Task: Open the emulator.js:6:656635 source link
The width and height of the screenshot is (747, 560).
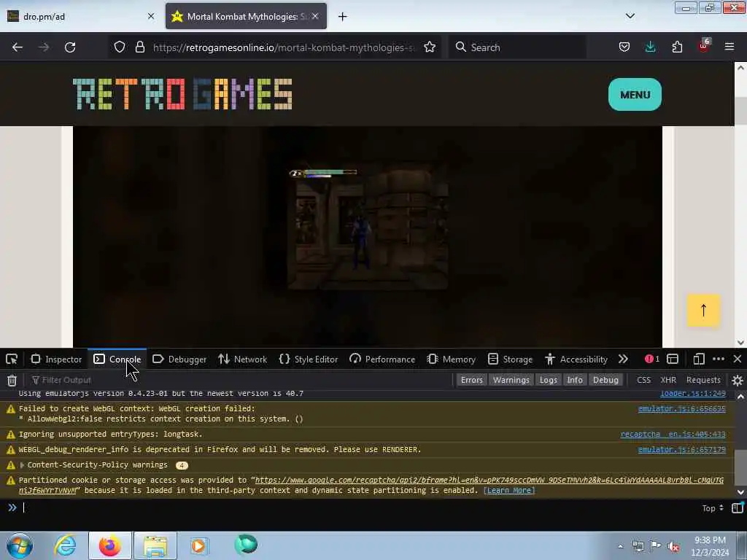Action: pos(682,408)
